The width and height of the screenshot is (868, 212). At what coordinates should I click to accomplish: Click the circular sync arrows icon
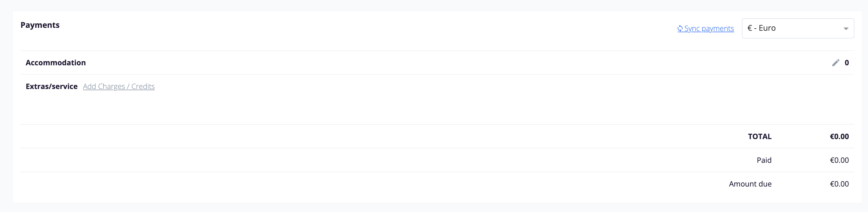pos(680,28)
